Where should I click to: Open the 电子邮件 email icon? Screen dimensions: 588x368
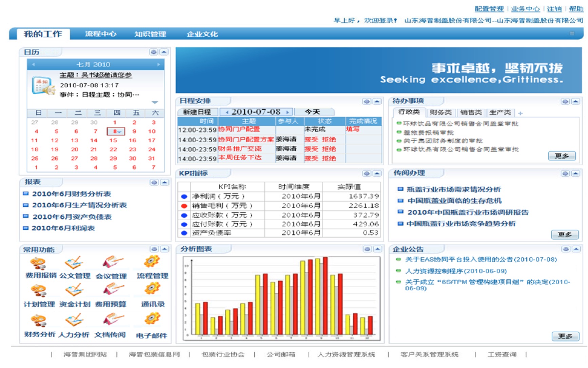coord(152,320)
